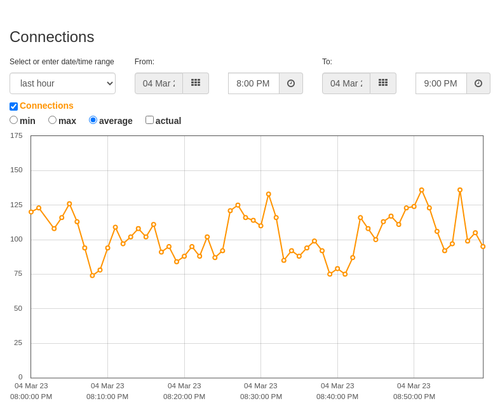Click the last data point on the chart
This screenshot has height=403, width=500.
pos(483,247)
